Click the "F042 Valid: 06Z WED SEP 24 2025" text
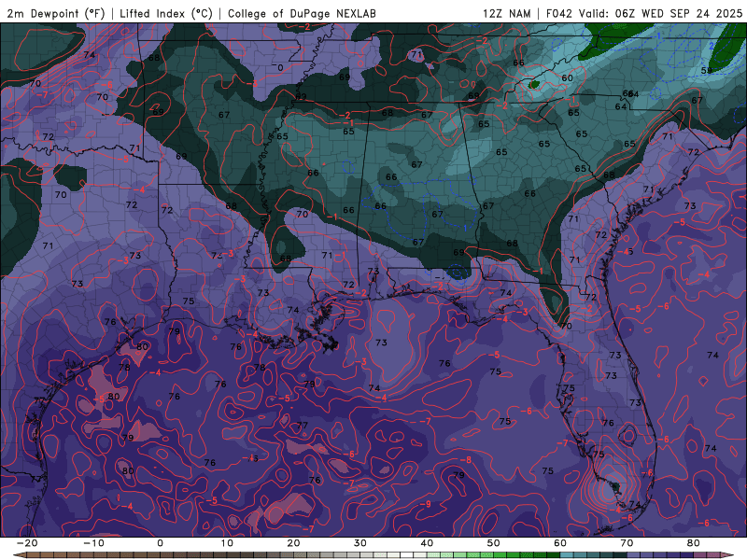 (644, 13)
